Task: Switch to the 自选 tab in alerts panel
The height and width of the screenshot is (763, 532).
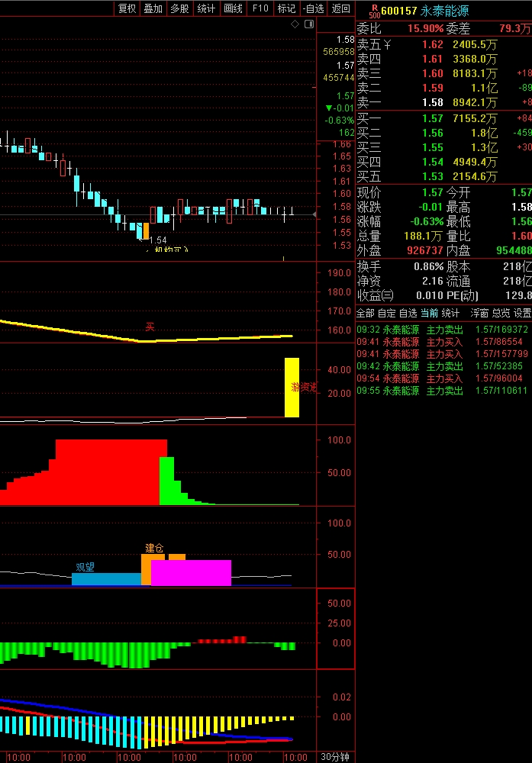Action: [x=408, y=313]
